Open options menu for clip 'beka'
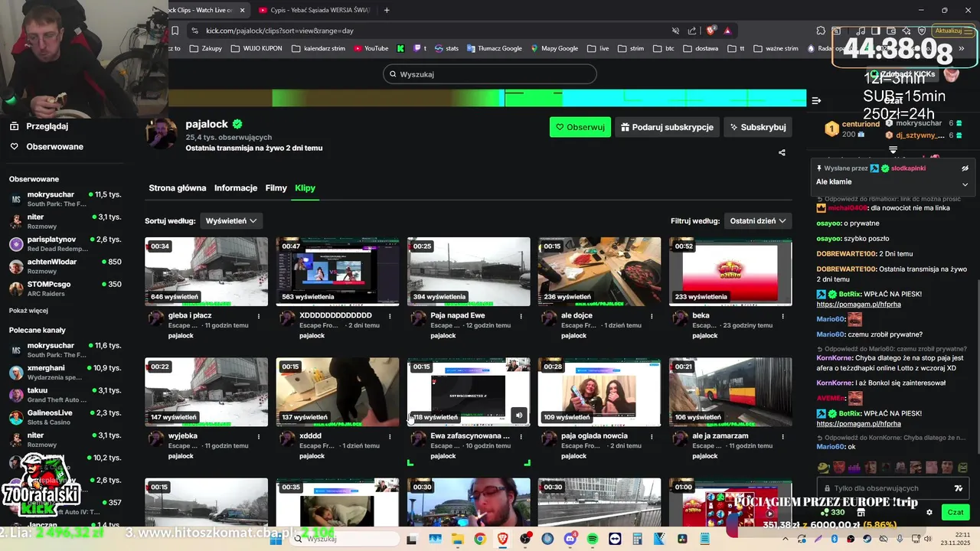 (x=782, y=315)
